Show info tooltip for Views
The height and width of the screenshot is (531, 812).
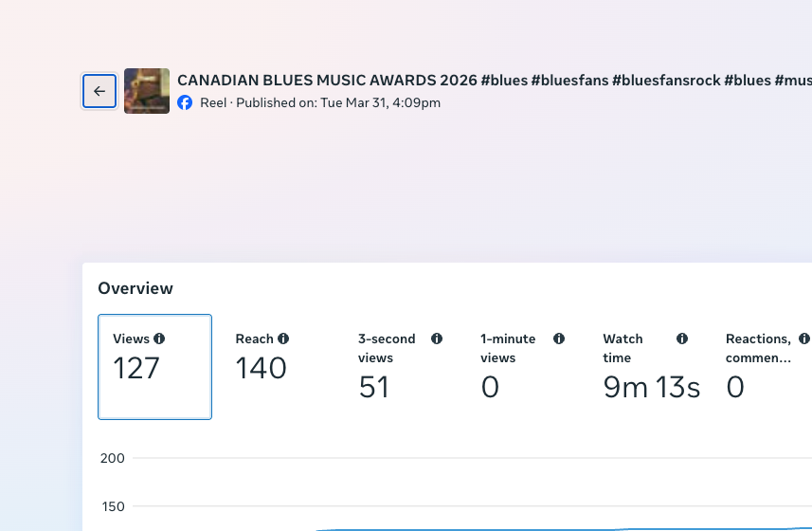pos(159,339)
